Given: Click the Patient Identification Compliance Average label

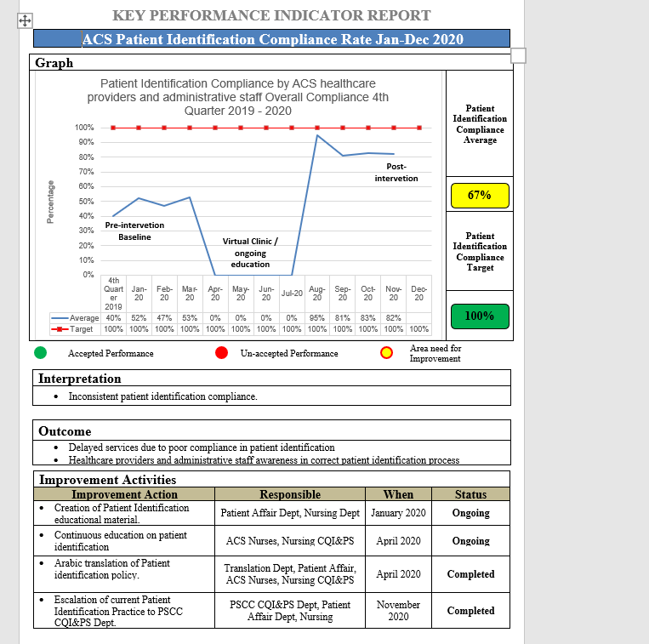Looking at the screenshot, I should [x=480, y=124].
